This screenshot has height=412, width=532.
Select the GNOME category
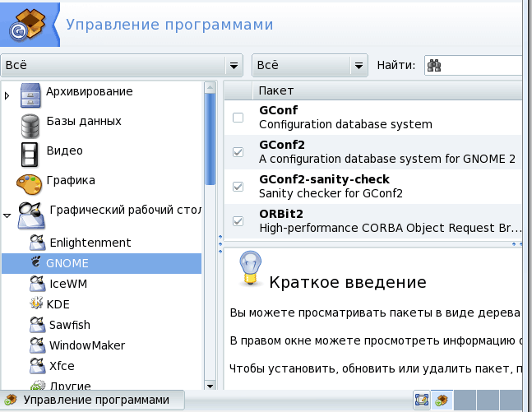point(67,263)
